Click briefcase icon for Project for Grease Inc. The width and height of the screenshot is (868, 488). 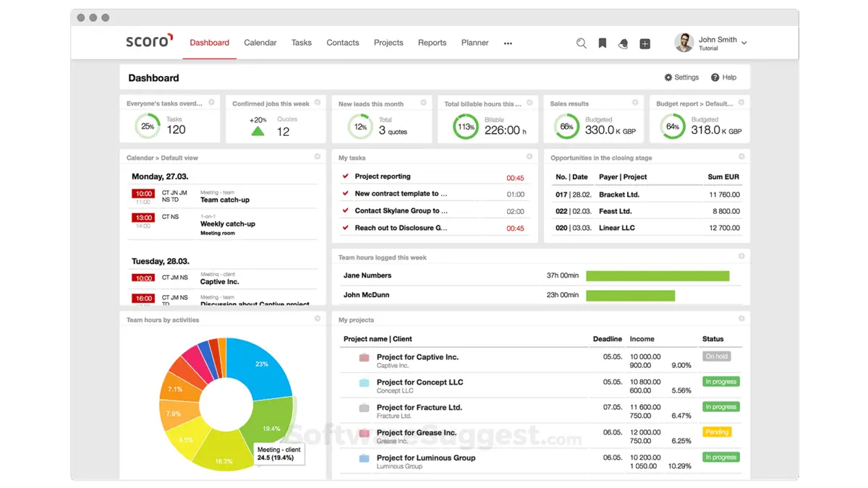365,433
